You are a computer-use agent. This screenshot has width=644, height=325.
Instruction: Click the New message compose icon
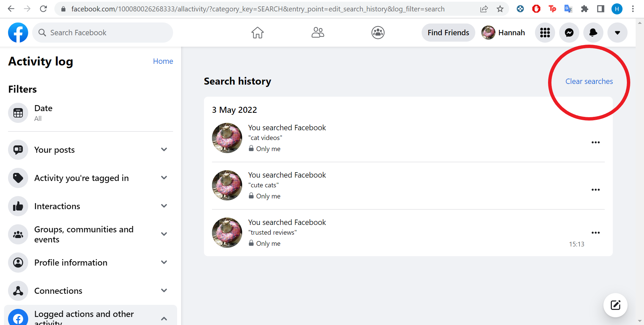pyautogui.click(x=615, y=305)
